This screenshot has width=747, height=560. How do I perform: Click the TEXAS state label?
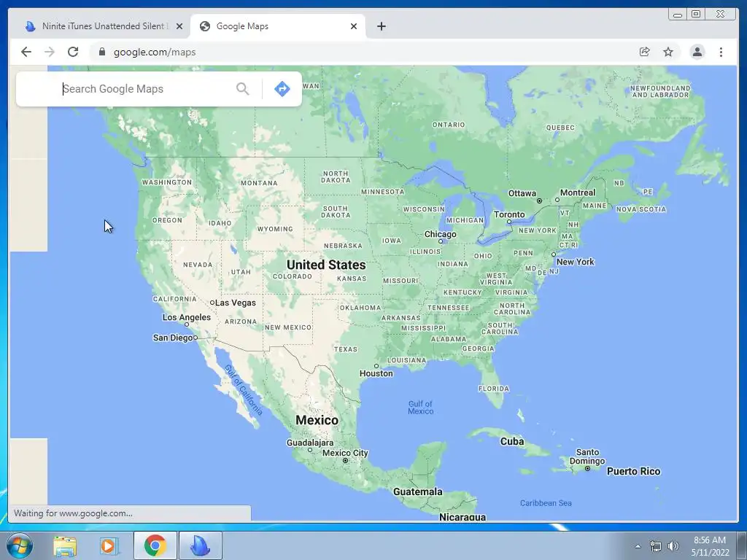(345, 349)
